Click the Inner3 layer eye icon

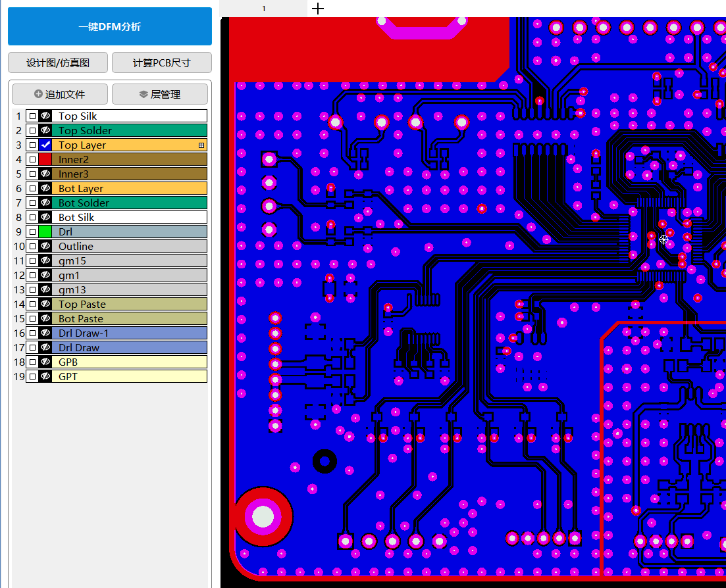tap(45, 174)
